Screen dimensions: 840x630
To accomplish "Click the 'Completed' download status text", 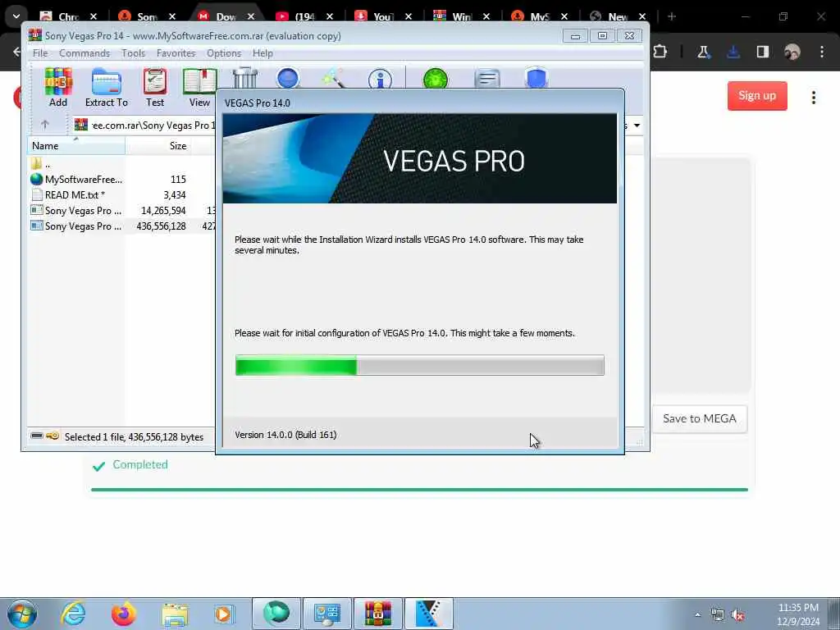I will tap(139, 464).
